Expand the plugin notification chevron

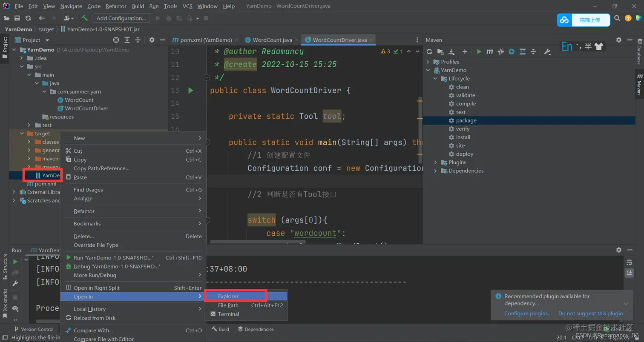(626, 304)
